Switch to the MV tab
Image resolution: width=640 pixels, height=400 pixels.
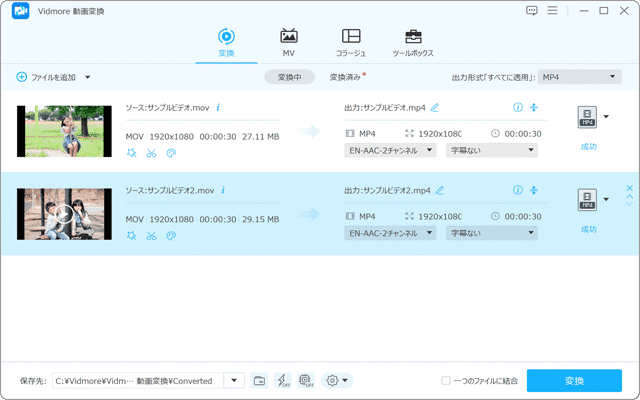pos(289,43)
